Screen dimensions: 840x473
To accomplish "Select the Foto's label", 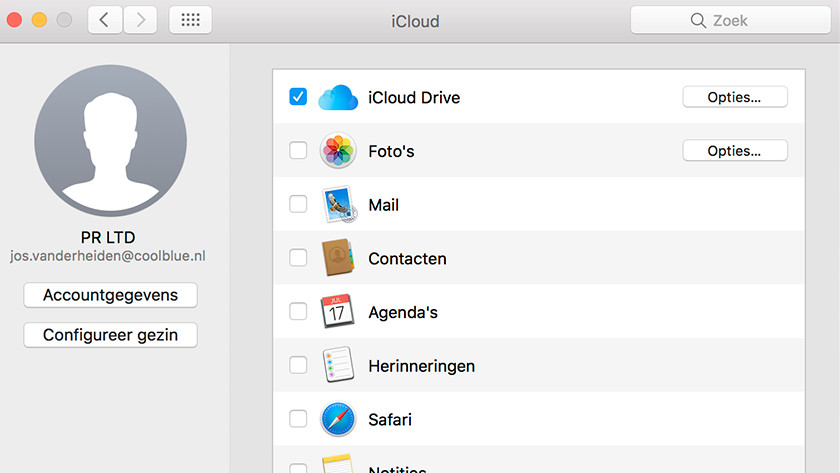I will click(x=391, y=151).
